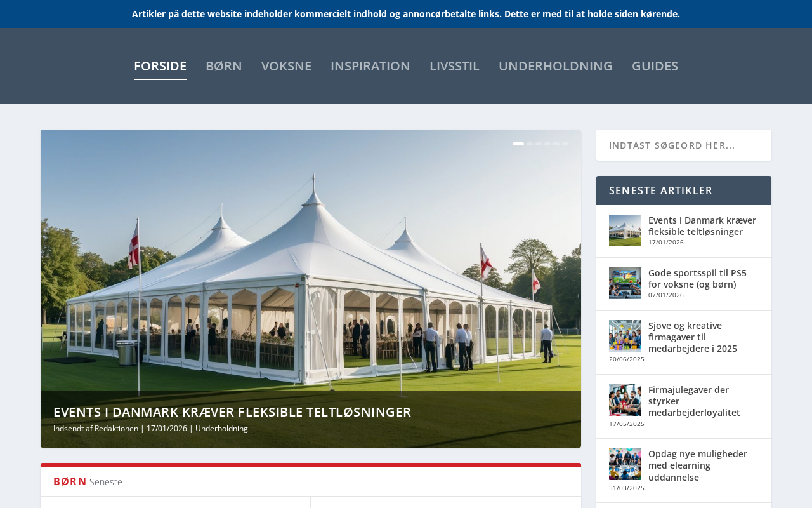The width and height of the screenshot is (812, 508).
Task: Select INSPIRATION in the navigation bar
Action: [370, 66]
